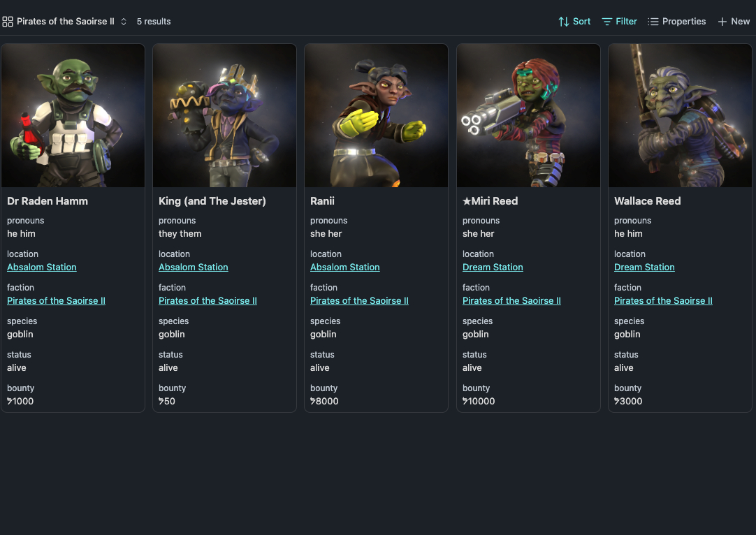Click faction link on King (and The Jester) card

point(208,301)
